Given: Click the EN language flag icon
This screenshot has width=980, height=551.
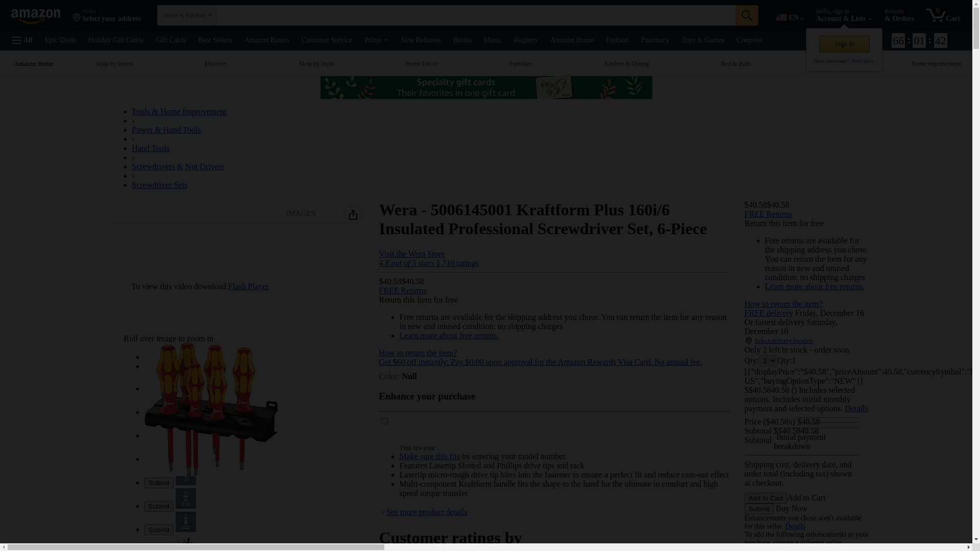Looking at the screenshot, I should coord(781,18).
